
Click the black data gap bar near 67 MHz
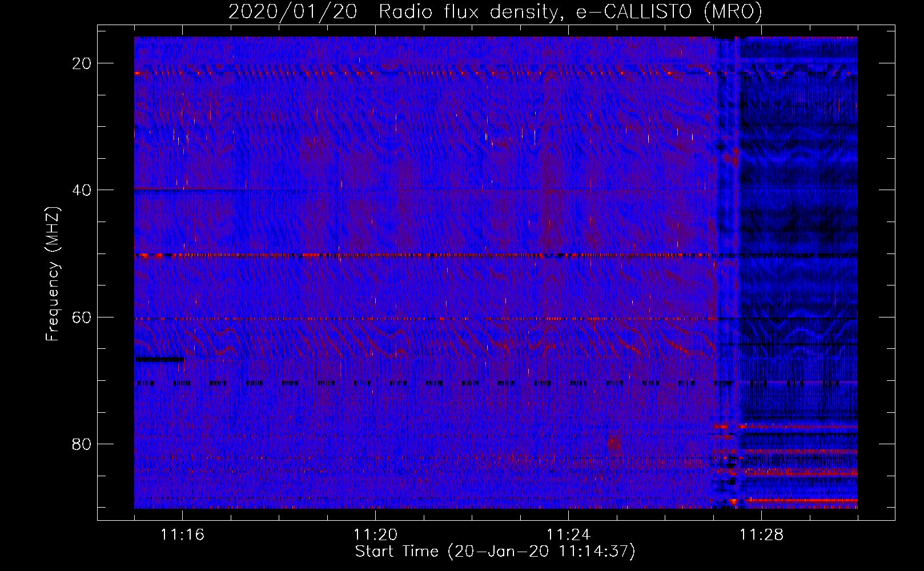click(x=159, y=360)
